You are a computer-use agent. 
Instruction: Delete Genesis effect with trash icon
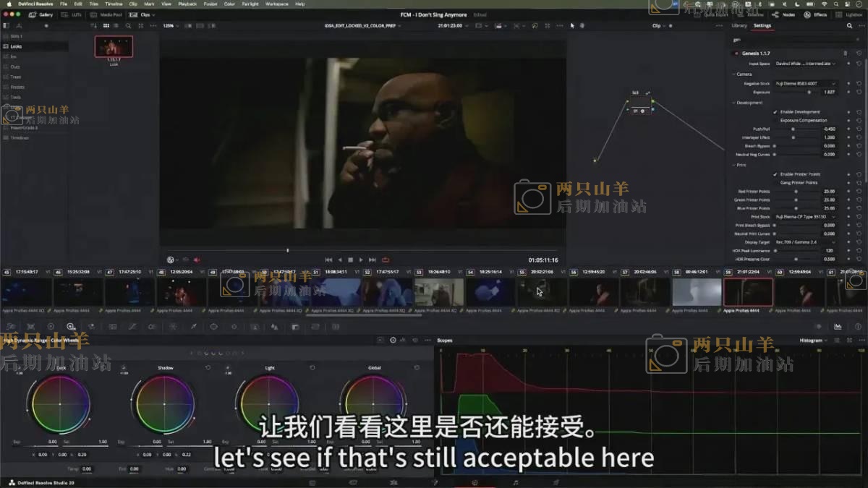(845, 53)
